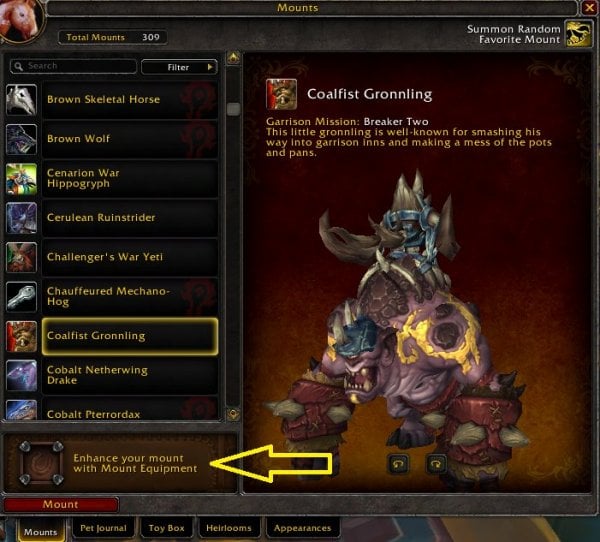Click the Brown Wolf mount icon

coord(21,139)
